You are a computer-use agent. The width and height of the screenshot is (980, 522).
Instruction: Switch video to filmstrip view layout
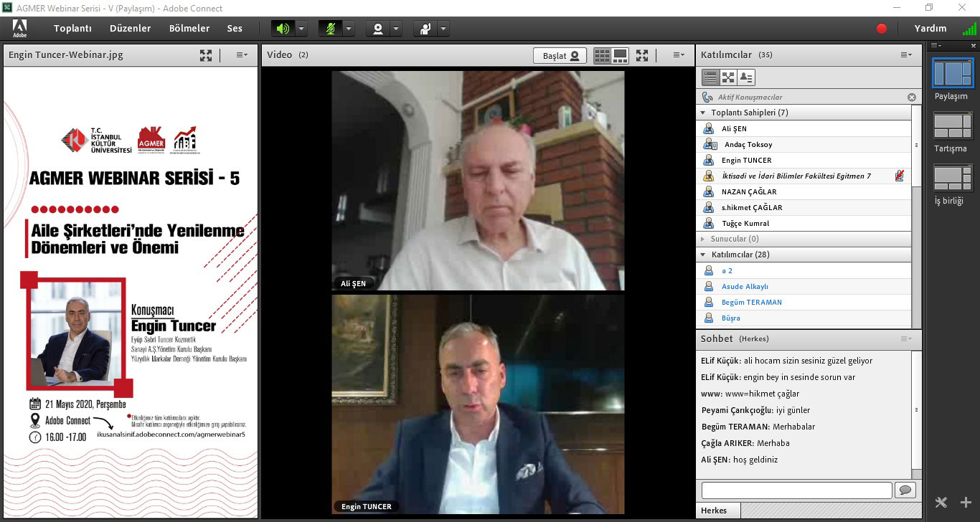point(621,56)
